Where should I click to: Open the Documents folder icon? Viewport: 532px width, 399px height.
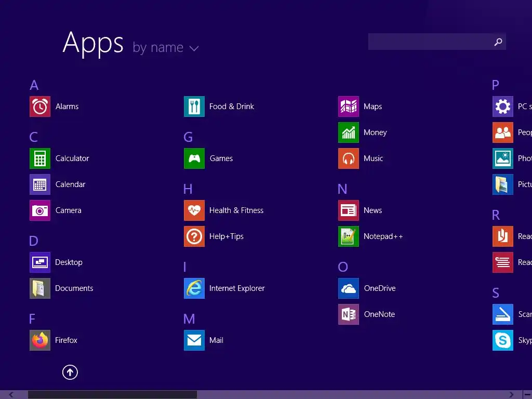(x=39, y=288)
